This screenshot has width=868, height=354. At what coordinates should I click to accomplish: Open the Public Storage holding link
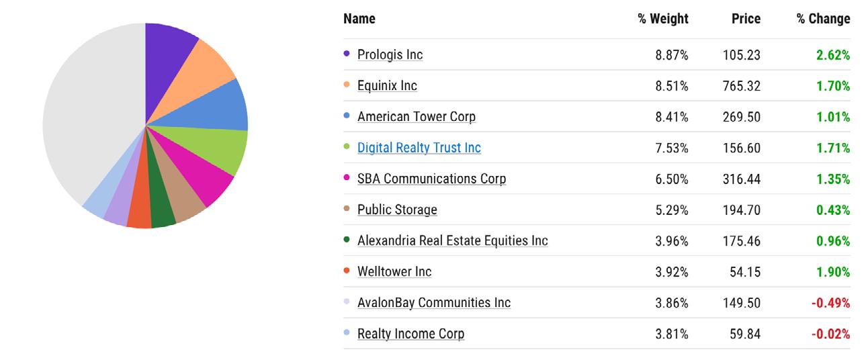tap(397, 210)
